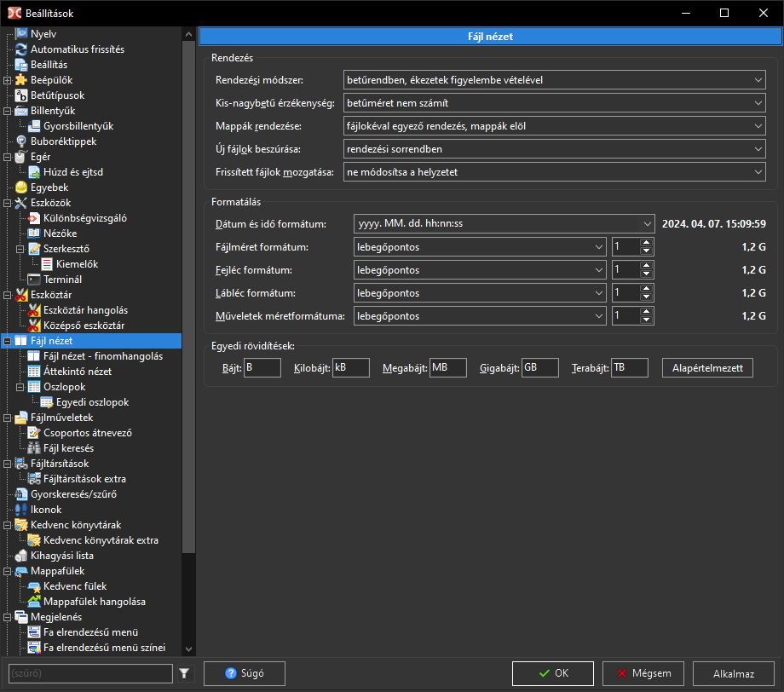Collapse the Eszközök tree node
The height and width of the screenshot is (692, 784).
8,203
